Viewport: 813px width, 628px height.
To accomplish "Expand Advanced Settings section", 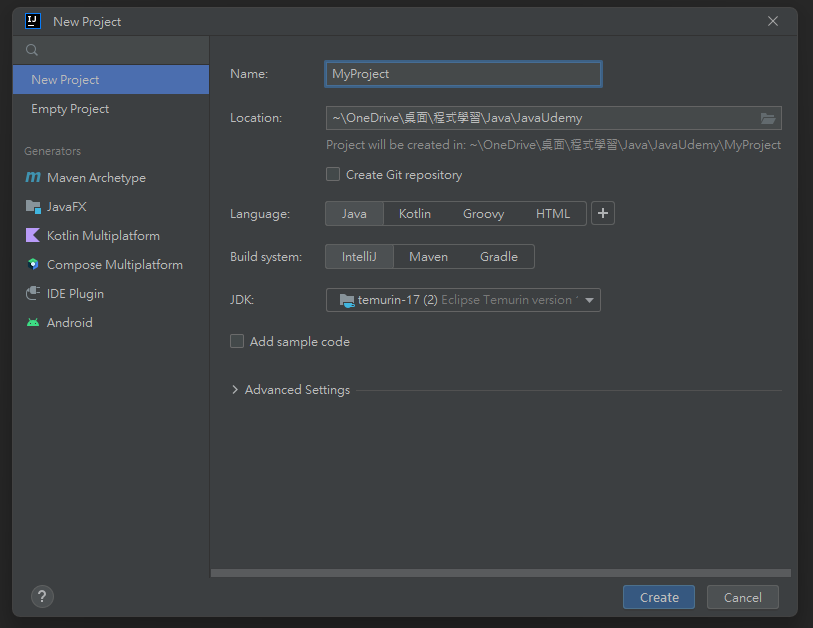I will click(235, 389).
